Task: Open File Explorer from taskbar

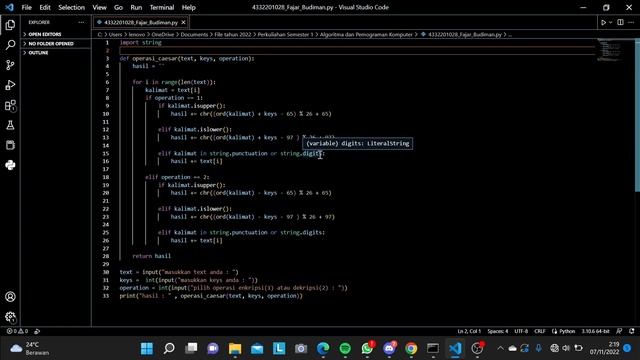Action: pos(235,348)
